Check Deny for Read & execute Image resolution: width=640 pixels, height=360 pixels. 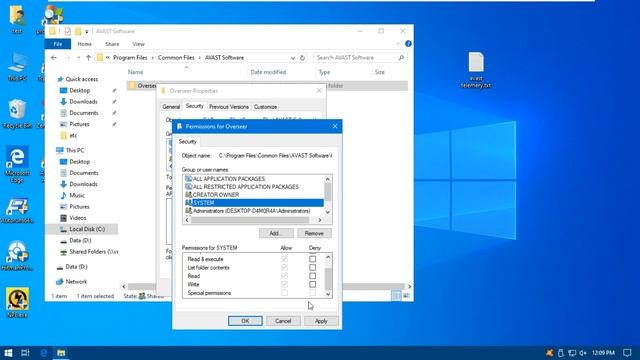312,259
